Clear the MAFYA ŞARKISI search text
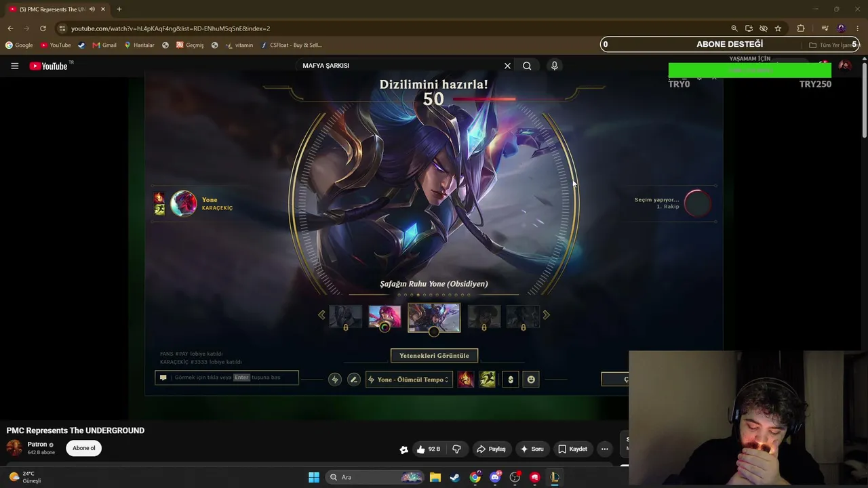 point(507,66)
